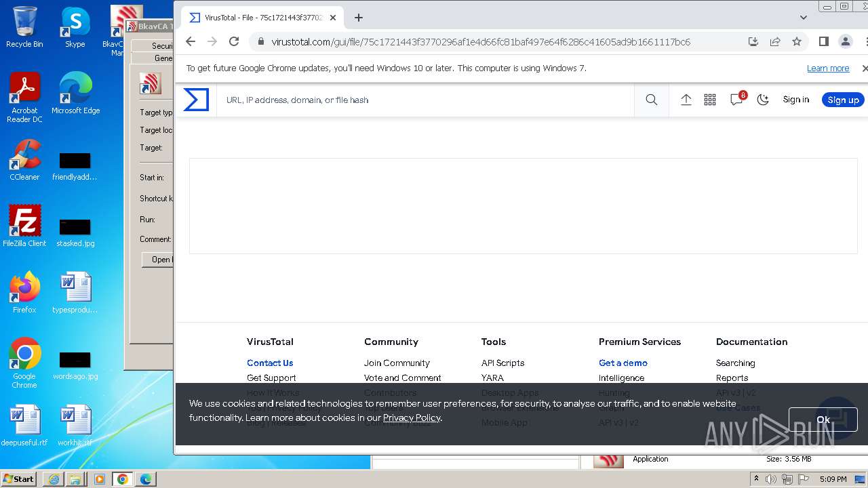Image resolution: width=868 pixels, height=488 pixels.
Task: Open API Scripts link
Action: 502,363
